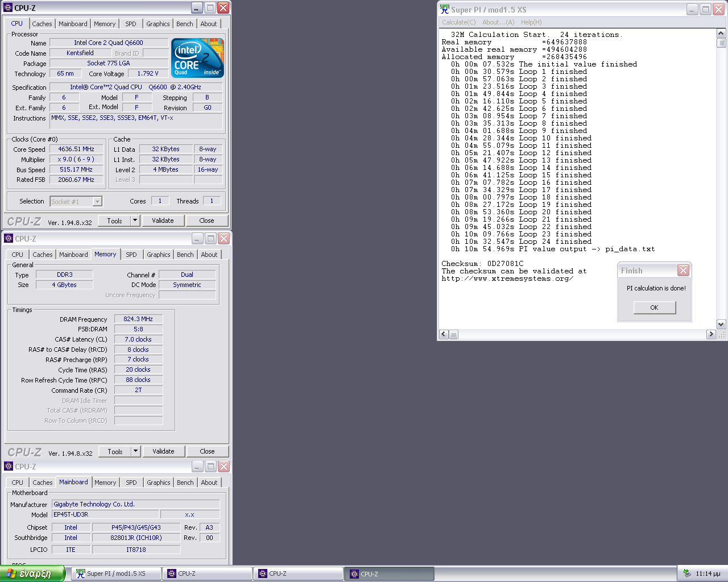Image resolution: width=728 pixels, height=582 pixels.
Task: Click the CAS# Latency 7.0 clocks value
Action: pos(138,339)
